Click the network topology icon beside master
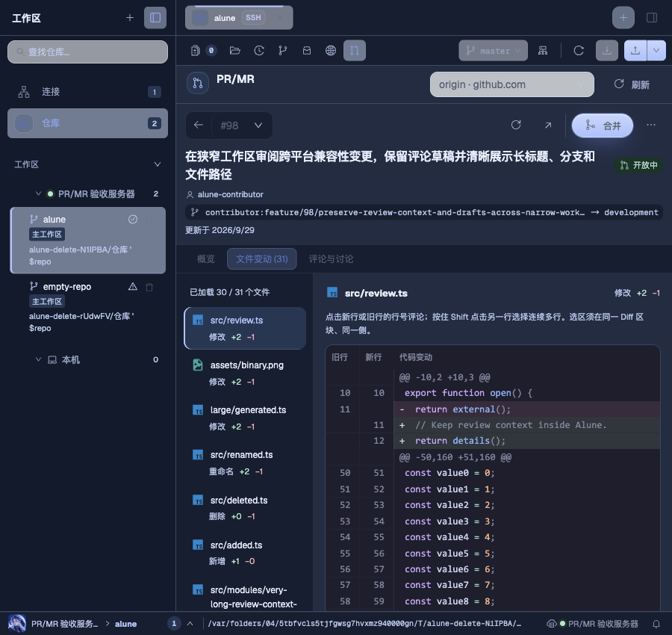 (x=543, y=51)
